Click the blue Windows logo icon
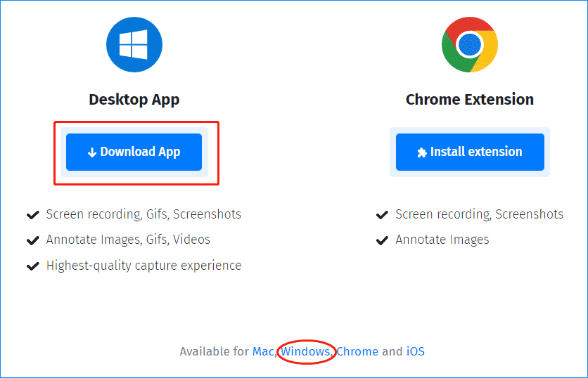 [134, 46]
